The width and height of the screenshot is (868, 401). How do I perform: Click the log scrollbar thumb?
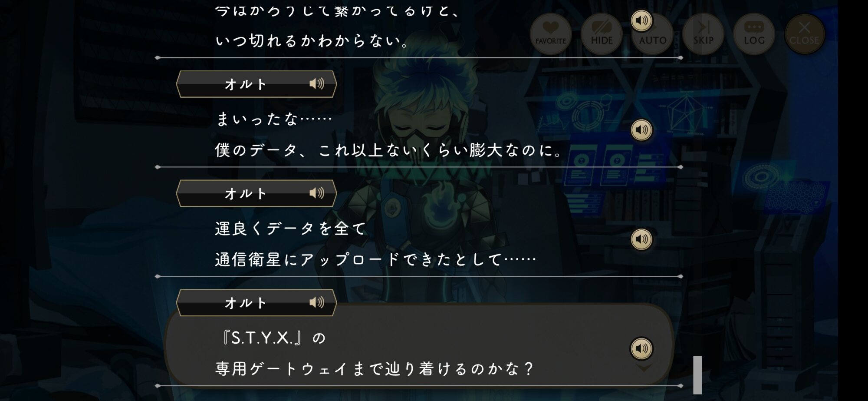pyautogui.click(x=697, y=375)
